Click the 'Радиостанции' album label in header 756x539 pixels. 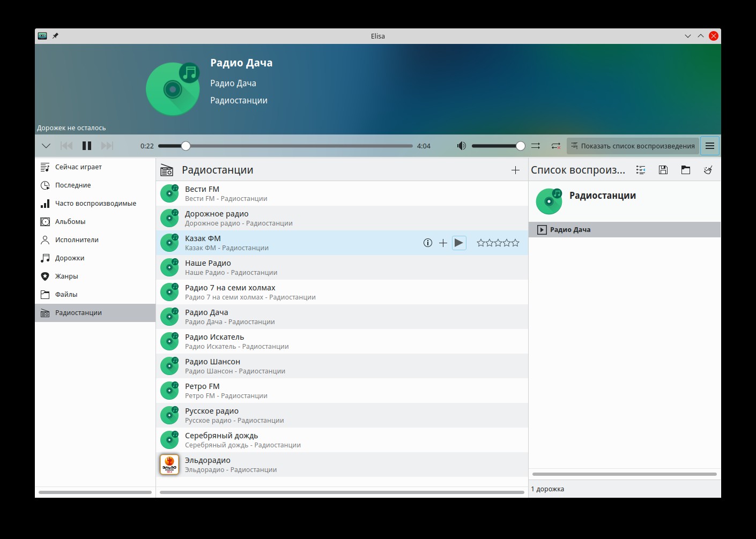click(x=239, y=100)
